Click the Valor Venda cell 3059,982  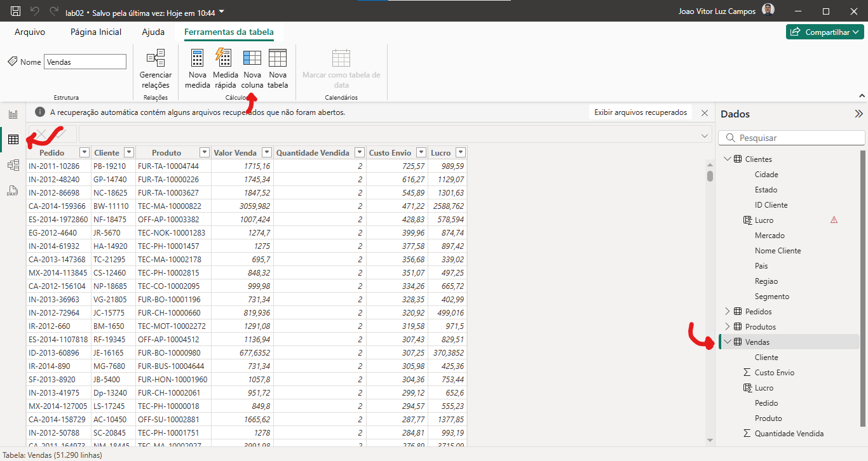tap(242, 206)
